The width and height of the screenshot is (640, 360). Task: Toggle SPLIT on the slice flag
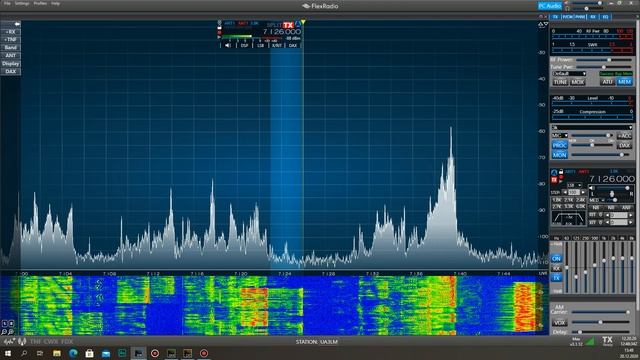274,25
